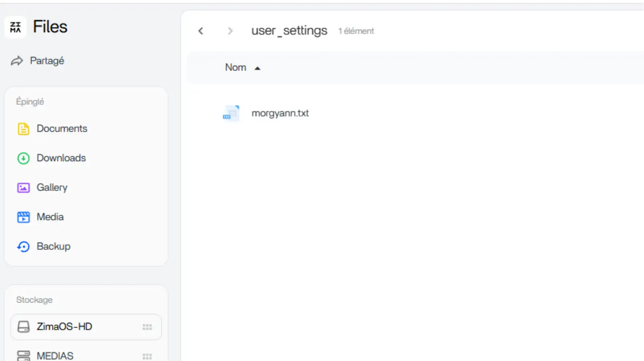Image resolution: width=644 pixels, height=361 pixels.
Task: Click the yellow Documents icon
Action: [x=23, y=129]
